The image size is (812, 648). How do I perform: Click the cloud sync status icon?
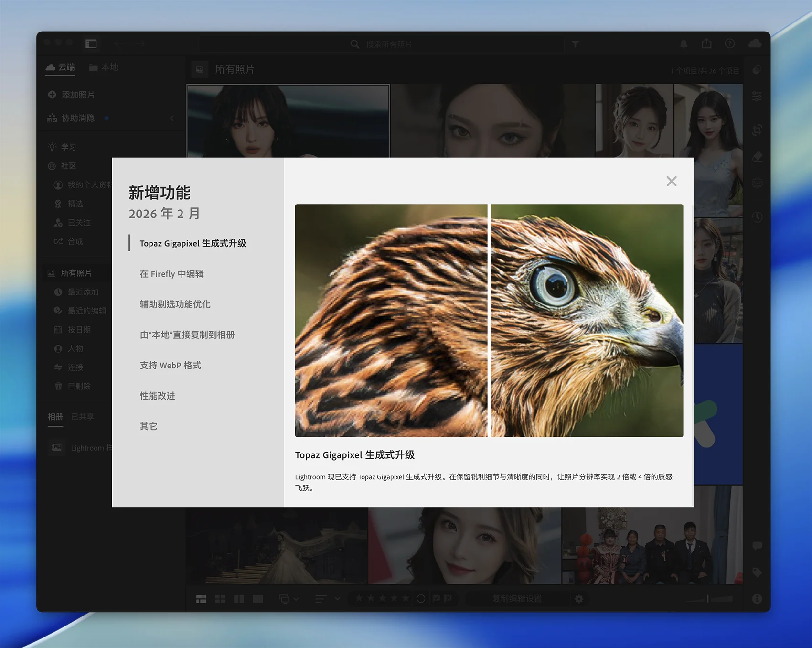[x=755, y=44]
